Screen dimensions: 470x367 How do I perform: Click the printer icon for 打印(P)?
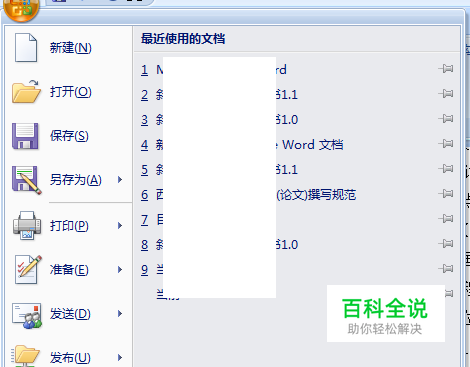(x=27, y=225)
